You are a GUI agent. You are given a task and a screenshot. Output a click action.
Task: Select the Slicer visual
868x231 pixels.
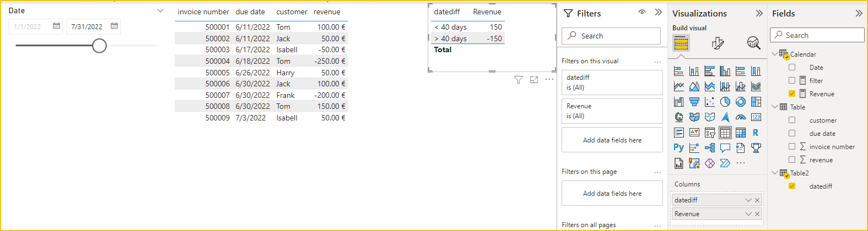click(710, 133)
